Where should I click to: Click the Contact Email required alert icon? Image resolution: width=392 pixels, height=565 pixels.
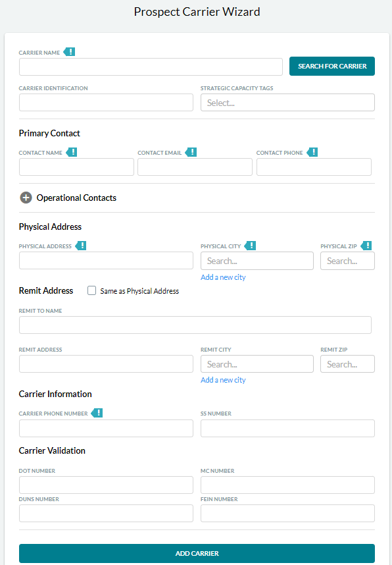191,152
